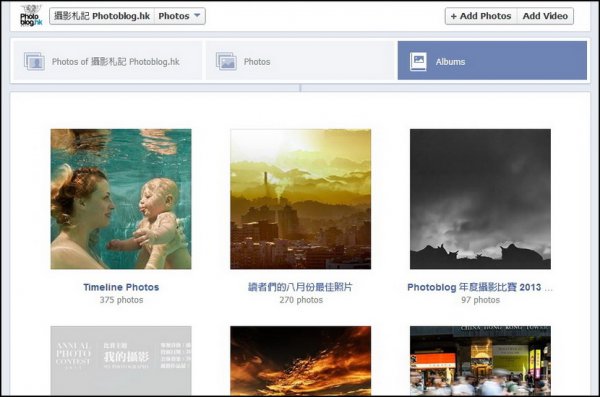Open the yellow city skyline album thumbnail
The width and height of the screenshot is (600, 397).
[300, 199]
